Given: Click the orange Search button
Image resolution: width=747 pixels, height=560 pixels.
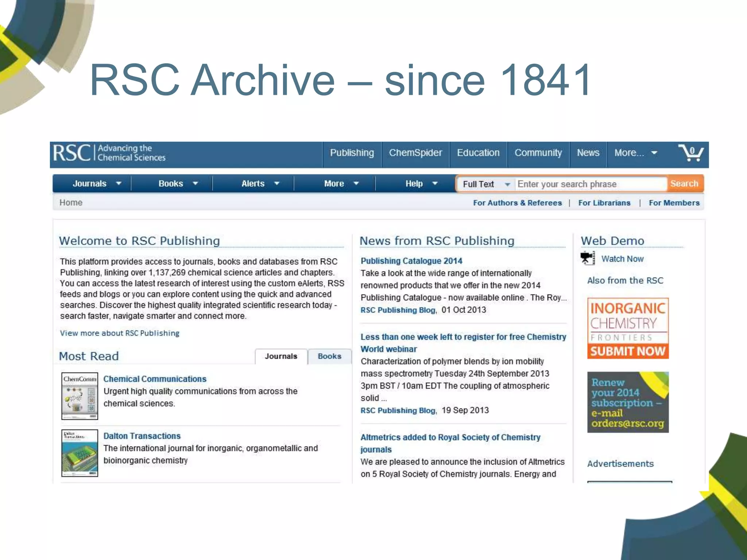Looking at the screenshot, I should coord(684,184).
